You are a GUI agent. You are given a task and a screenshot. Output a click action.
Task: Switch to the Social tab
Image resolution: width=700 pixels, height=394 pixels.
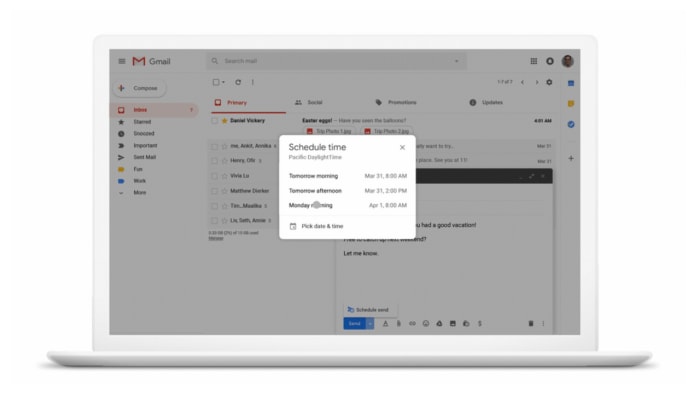308,103
